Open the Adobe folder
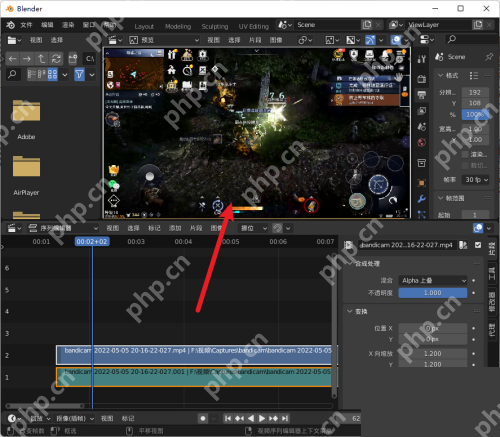Viewport: 500px width, 437px height. coord(26,120)
